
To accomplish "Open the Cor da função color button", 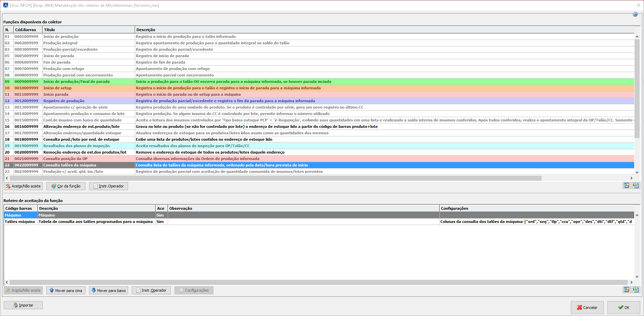I will pyautogui.click(x=66, y=186).
